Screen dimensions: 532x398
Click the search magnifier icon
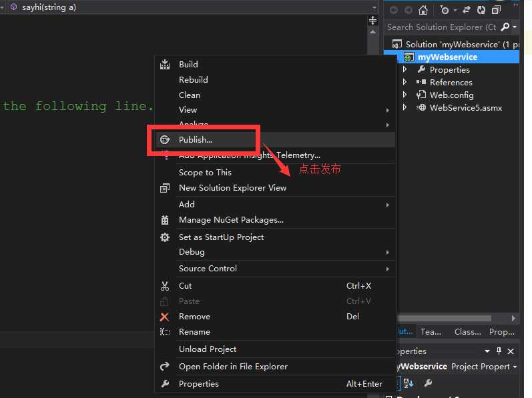(x=505, y=27)
